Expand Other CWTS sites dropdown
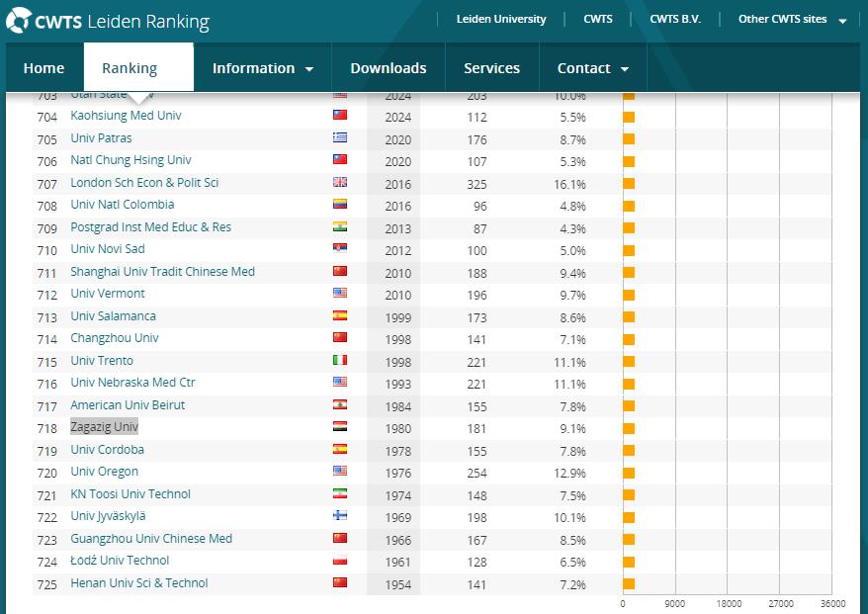Screen dimensions: 868x614 point(792,20)
